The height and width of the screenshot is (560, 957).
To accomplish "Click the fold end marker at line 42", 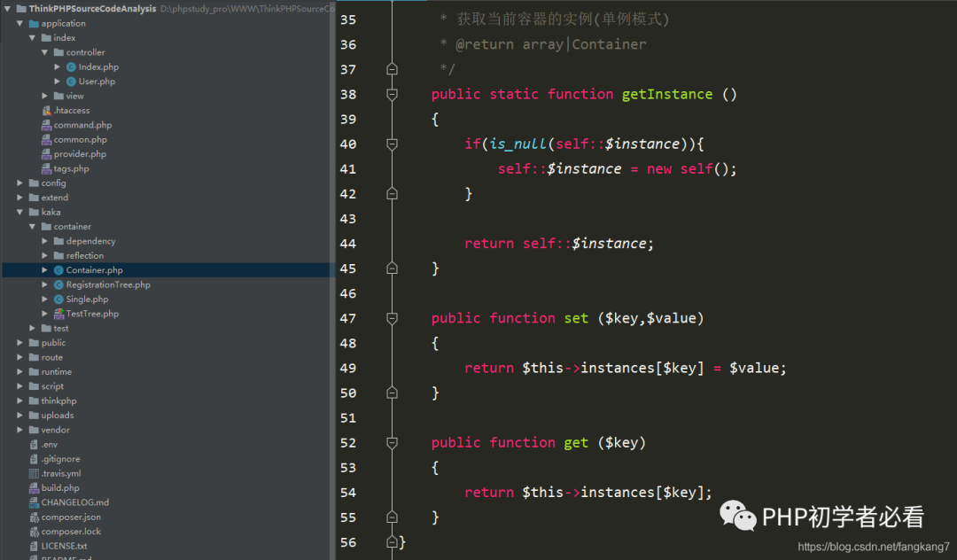I will tap(392, 193).
